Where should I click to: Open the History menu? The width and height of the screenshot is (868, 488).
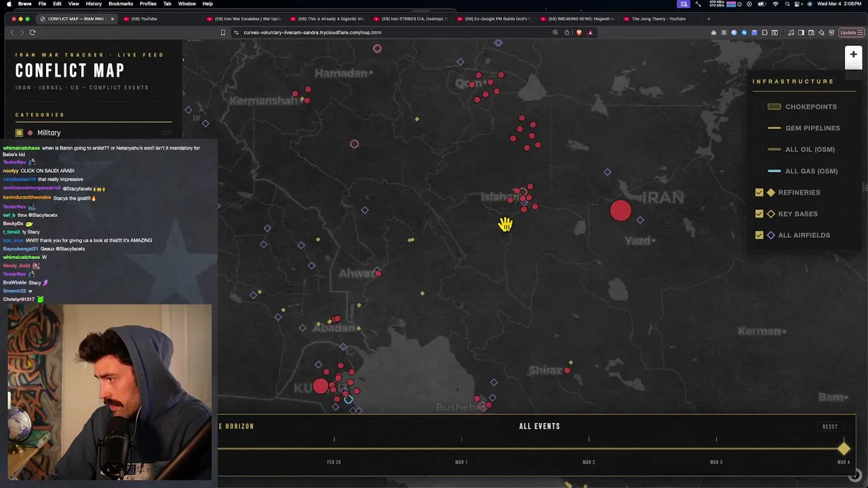pyautogui.click(x=94, y=4)
